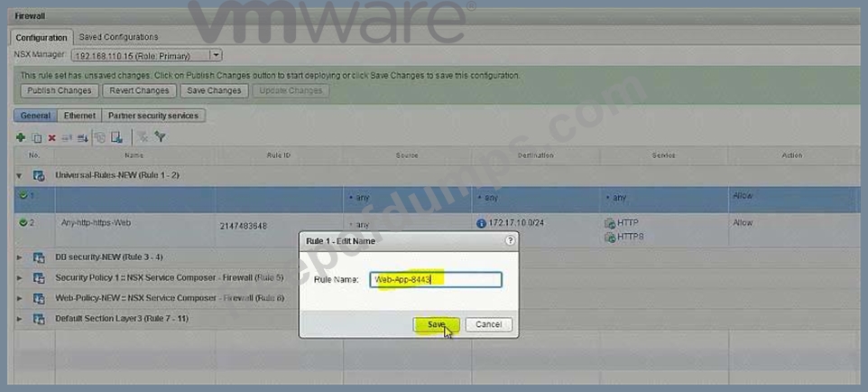
Task: Click the grayed merge section icon in toolbar
Action: click(100, 137)
